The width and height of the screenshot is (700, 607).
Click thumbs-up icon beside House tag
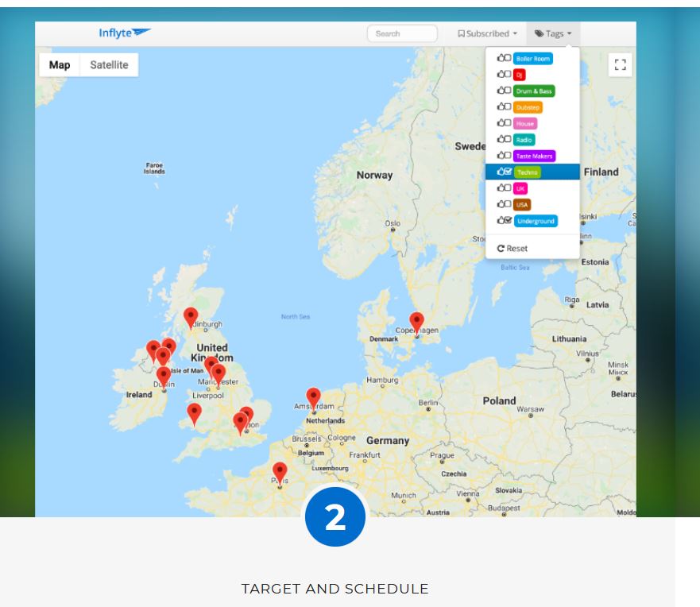coord(501,122)
